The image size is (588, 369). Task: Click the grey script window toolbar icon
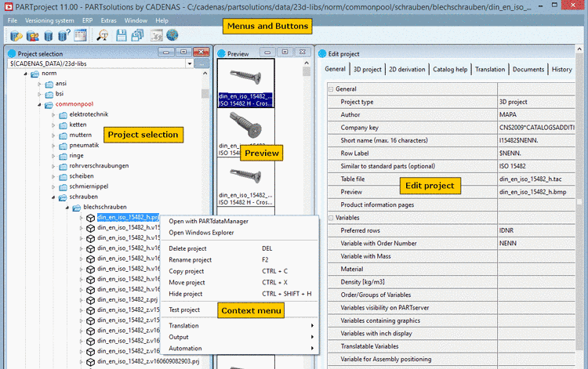[156, 35]
